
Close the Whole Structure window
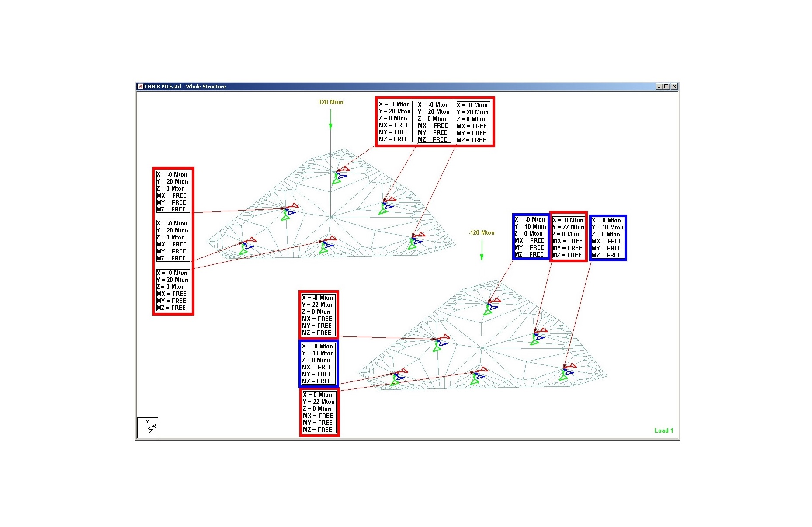(x=674, y=87)
